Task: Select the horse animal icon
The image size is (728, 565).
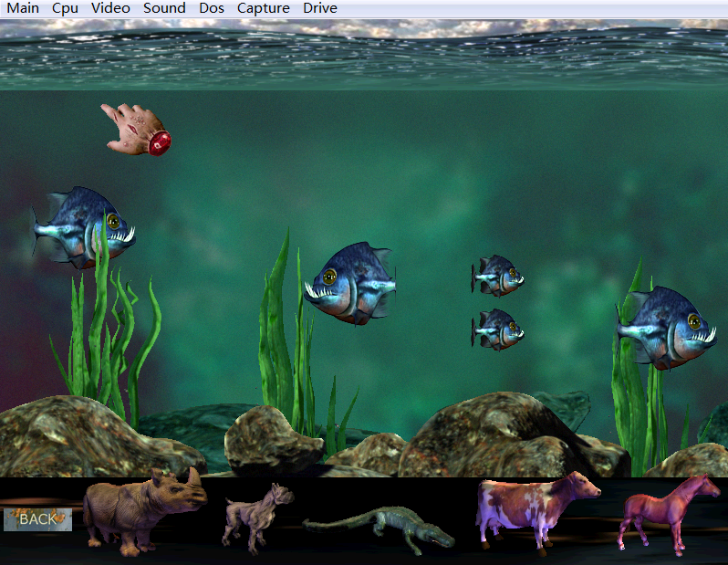Action: point(669,515)
